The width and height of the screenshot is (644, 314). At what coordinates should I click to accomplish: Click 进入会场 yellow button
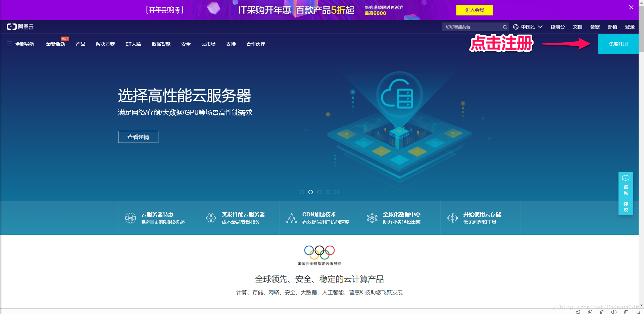coord(475,10)
